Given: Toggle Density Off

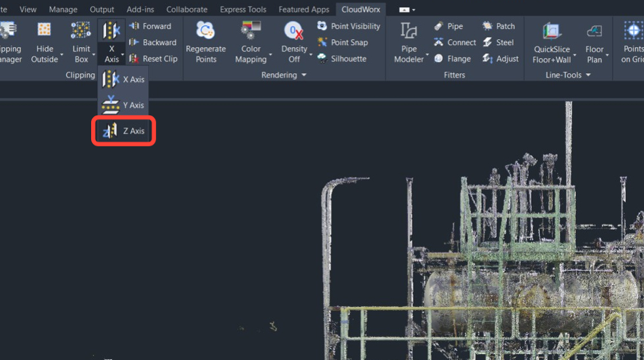Looking at the screenshot, I should click(x=294, y=43).
